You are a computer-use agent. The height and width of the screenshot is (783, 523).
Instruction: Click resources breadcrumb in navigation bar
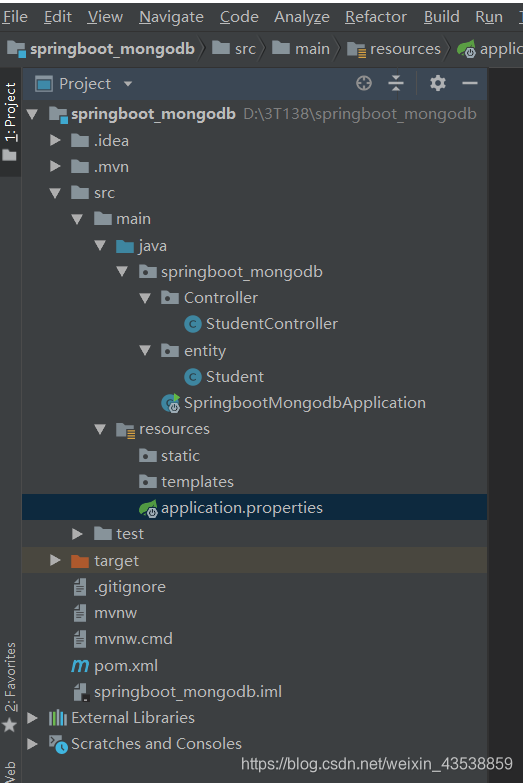pos(394,49)
